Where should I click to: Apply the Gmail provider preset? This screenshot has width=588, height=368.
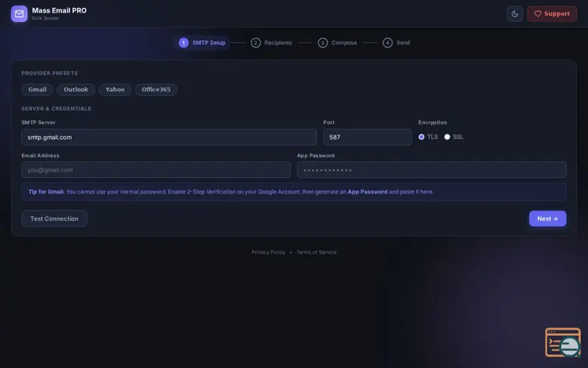coord(37,90)
